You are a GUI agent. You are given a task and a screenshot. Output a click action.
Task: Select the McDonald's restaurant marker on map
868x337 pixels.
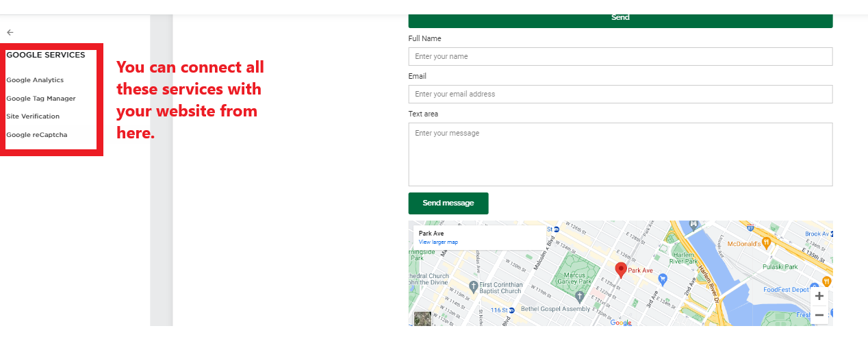(766, 242)
